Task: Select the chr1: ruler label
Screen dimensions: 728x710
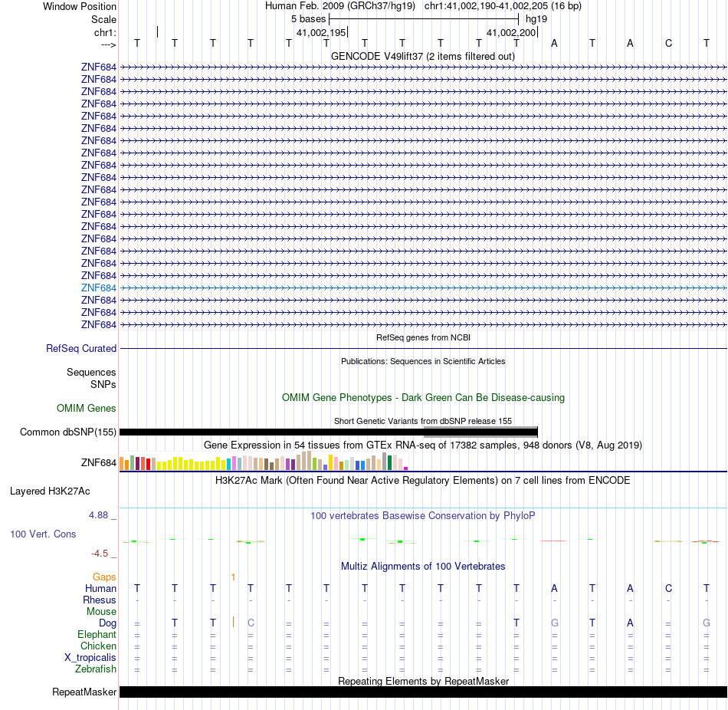Action: pyautogui.click(x=105, y=32)
